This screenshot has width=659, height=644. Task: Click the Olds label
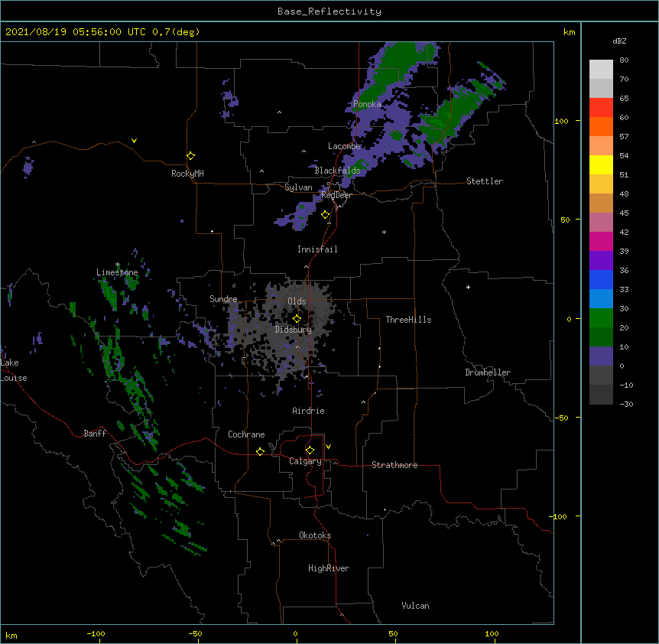click(x=297, y=301)
